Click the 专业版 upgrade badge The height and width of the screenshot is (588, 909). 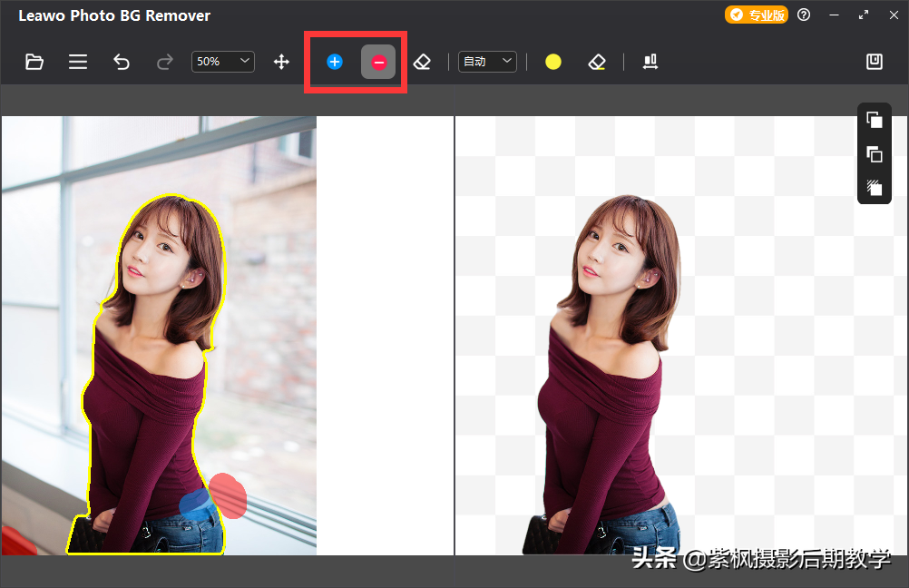756,15
